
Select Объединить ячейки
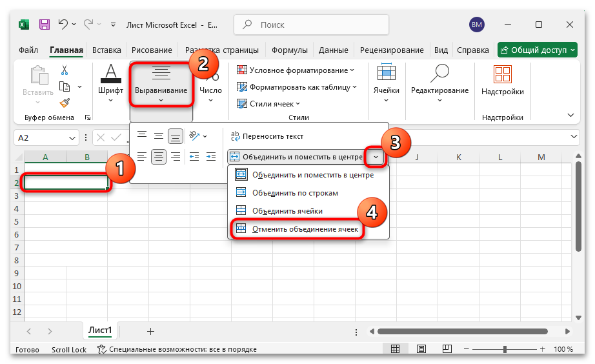coord(308,211)
